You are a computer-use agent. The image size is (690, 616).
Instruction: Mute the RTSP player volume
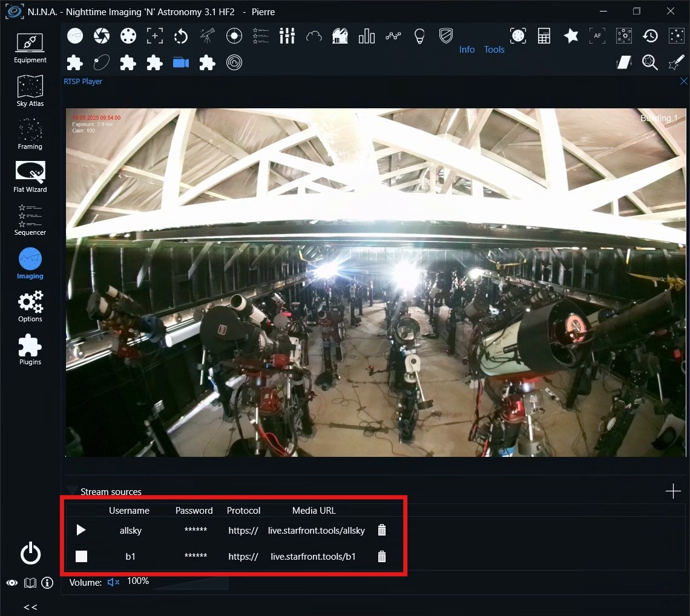(x=113, y=582)
